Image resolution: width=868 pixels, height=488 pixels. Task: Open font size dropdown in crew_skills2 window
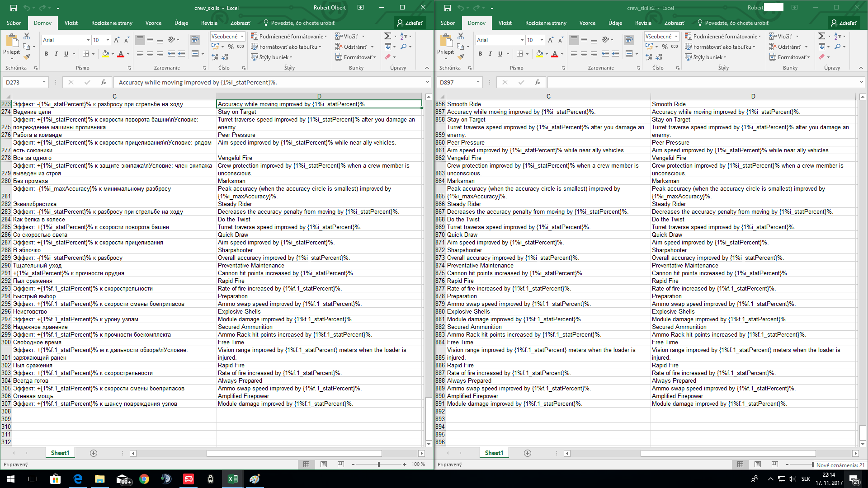tap(542, 40)
